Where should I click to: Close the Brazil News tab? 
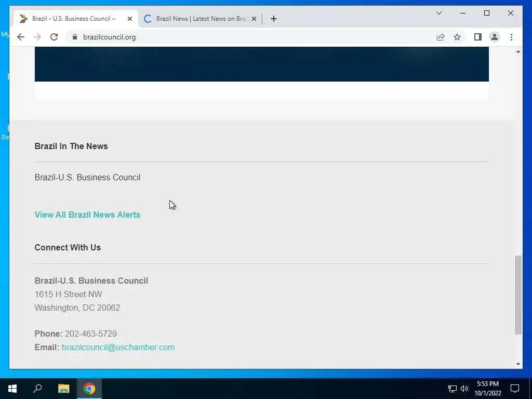point(254,19)
